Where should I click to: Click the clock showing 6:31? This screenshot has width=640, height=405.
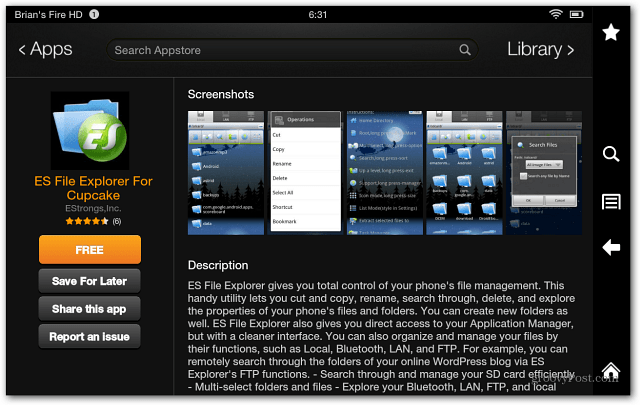click(x=318, y=15)
